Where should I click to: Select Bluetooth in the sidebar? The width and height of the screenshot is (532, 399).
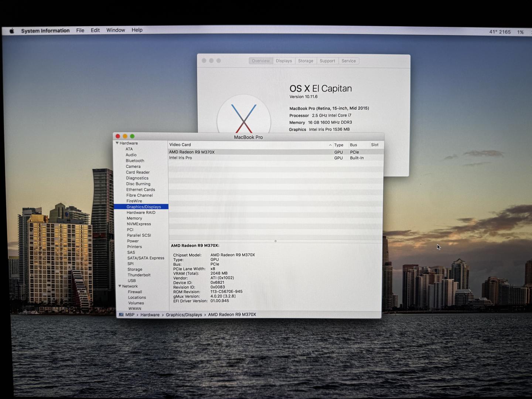[x=135, y=161]
